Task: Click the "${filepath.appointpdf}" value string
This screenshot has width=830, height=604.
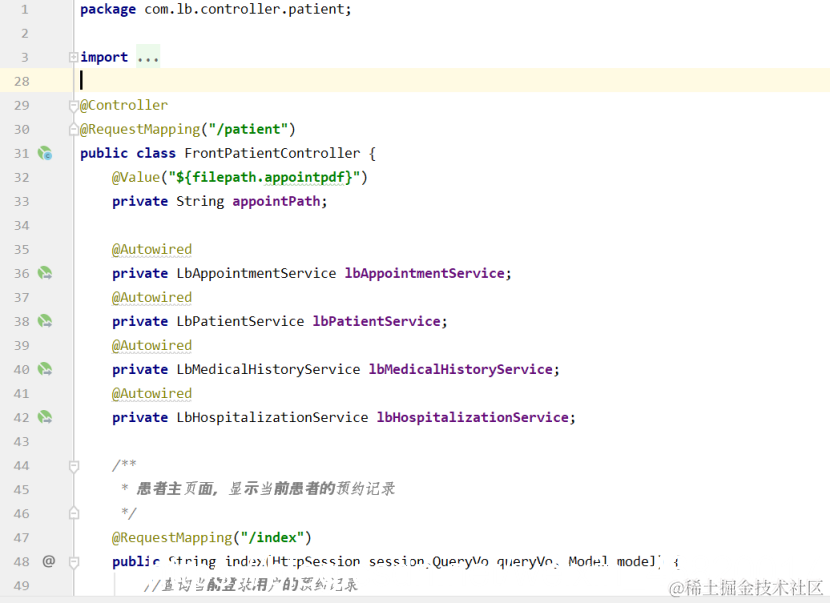Action: [264, 177]
